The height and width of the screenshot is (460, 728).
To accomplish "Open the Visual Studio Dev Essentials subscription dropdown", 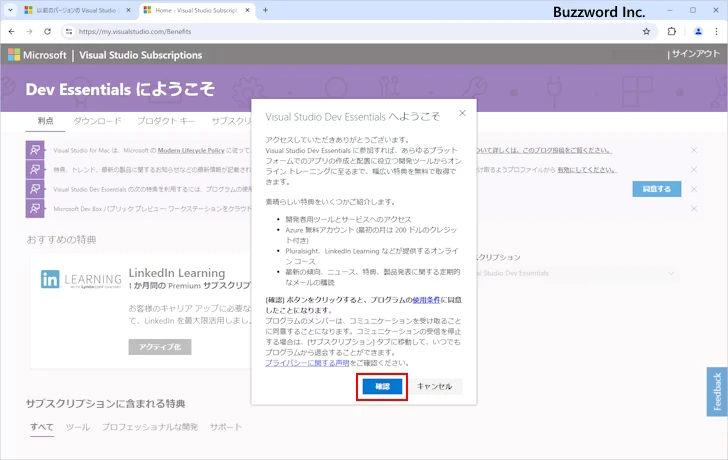I will 576,273.
